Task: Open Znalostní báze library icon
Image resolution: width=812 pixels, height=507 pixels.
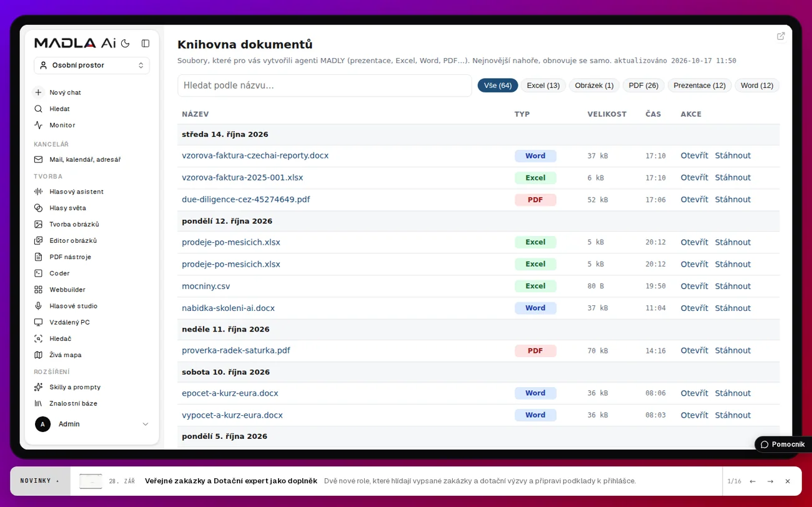Action: click(38, 403)
